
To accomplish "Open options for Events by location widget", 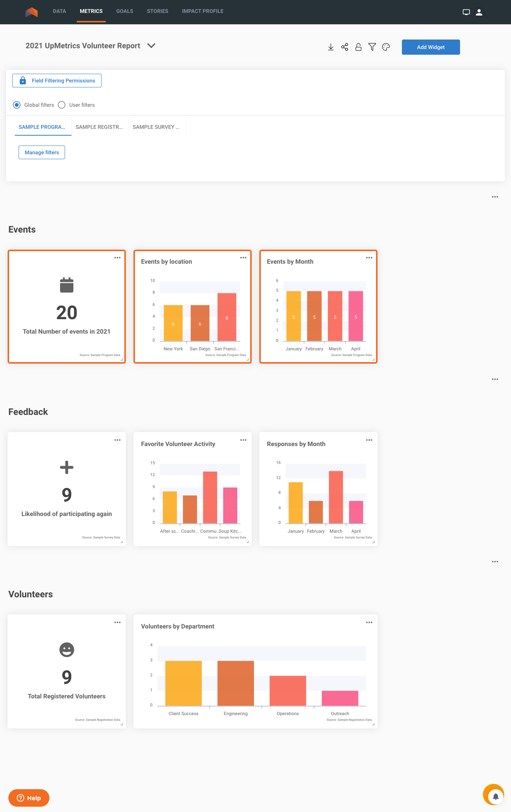I will (243, 258).
